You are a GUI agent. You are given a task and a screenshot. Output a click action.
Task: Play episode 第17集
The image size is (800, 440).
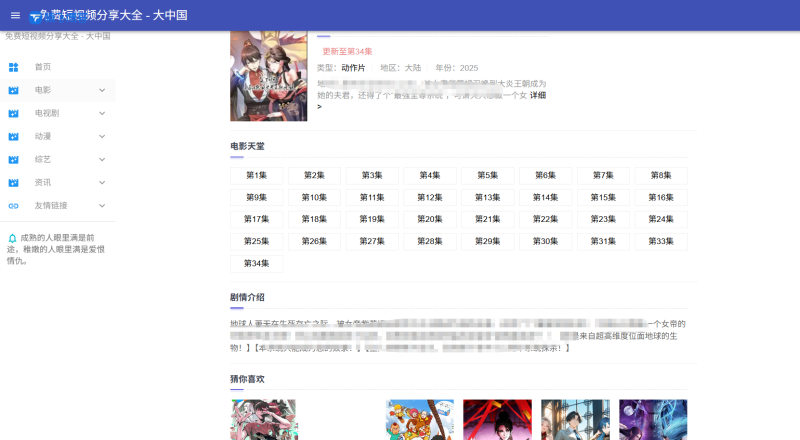[x=256, y=219]
